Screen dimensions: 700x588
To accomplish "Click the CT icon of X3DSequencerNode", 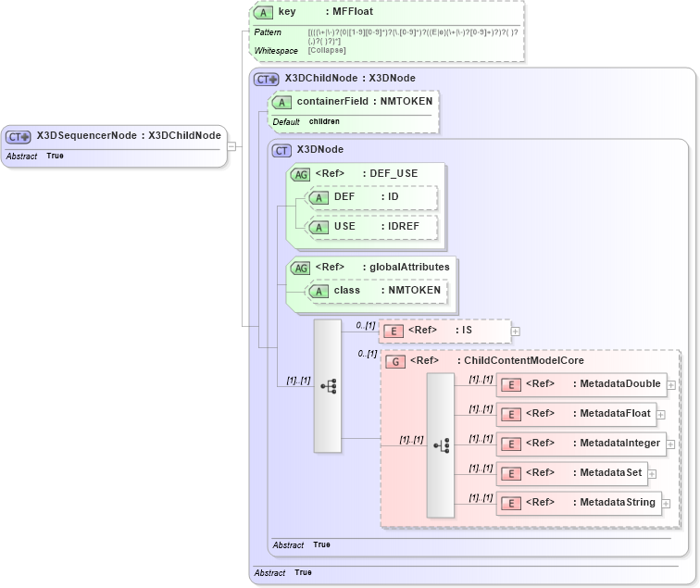I will click(18, 137).
